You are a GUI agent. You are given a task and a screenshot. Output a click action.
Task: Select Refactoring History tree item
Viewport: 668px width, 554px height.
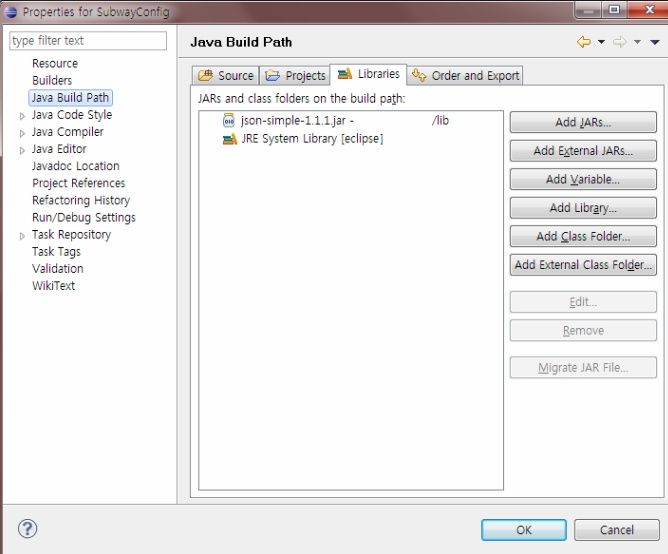81,200
